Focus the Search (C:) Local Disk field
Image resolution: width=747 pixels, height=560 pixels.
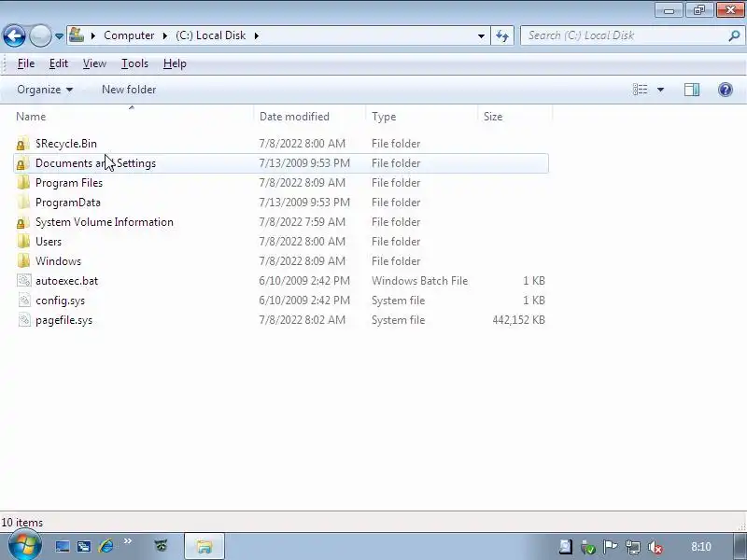tap(624, 35)
